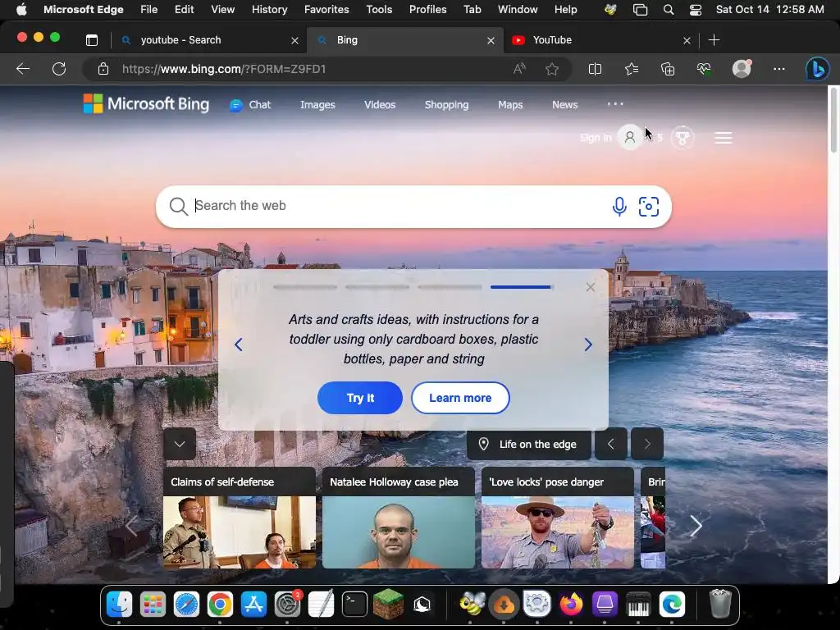This screenshot has width=840, height=630.
Task: Open the Natalee Holloway case plea card
Action: pyautogui.click(x=399, y=518)
